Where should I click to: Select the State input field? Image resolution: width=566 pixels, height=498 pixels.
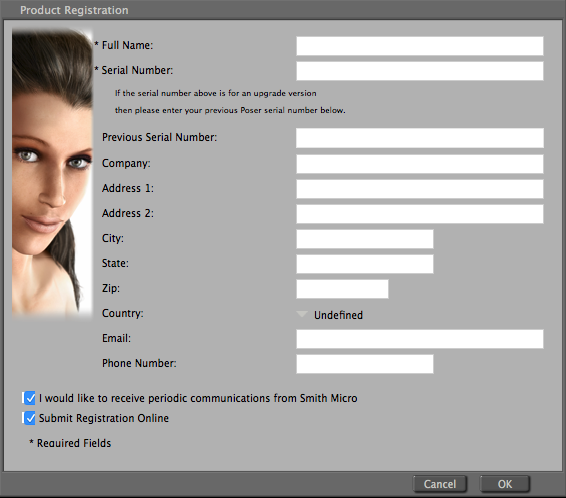365,264
